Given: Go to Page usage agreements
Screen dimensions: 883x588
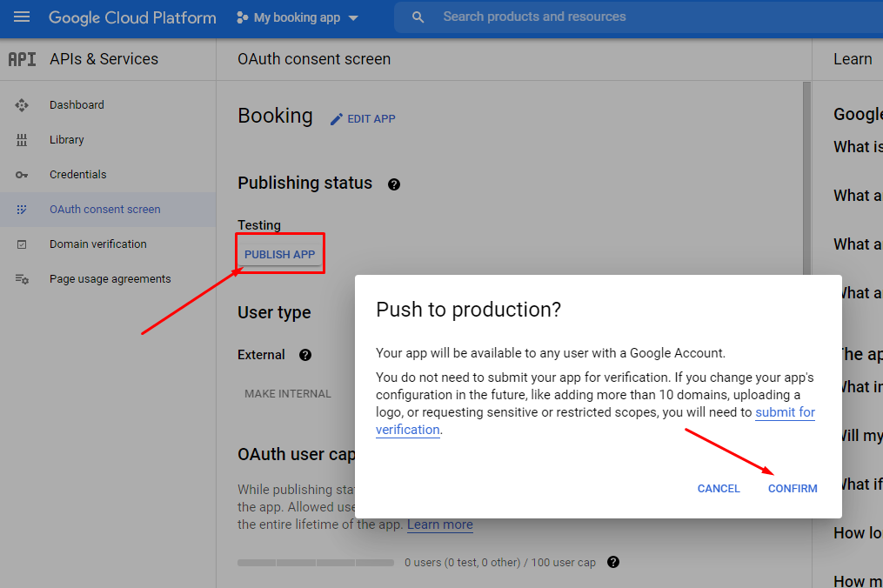Looking at the screenshot, I should pos(110,279).
